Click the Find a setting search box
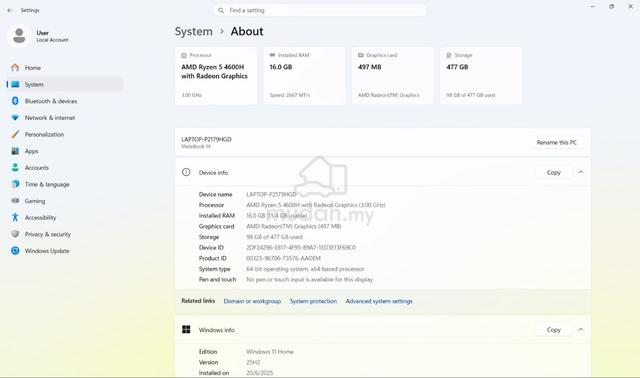Image resolution: width=640 pixels, height=378 pixels. [x=320, y=10]
